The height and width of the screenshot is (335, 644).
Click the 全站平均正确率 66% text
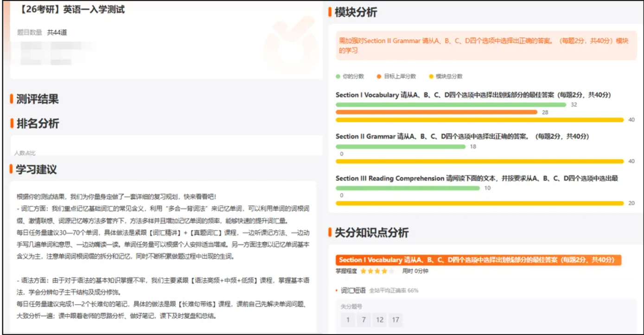tap(394, 291)
